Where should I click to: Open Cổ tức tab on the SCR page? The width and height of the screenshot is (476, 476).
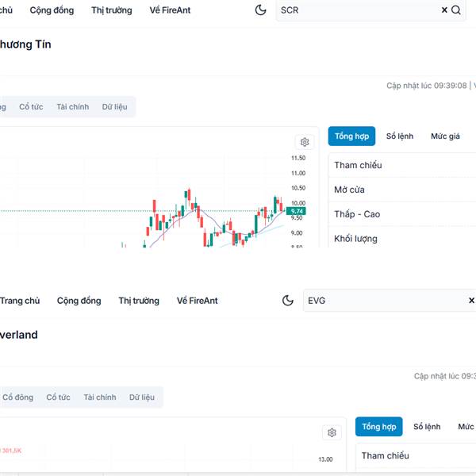[x=31, y=107]
